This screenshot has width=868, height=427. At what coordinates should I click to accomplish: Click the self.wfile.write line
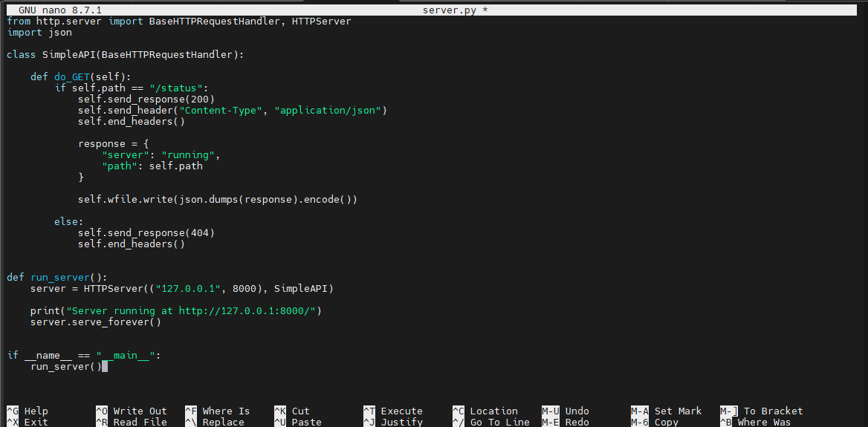pos(218,200)
